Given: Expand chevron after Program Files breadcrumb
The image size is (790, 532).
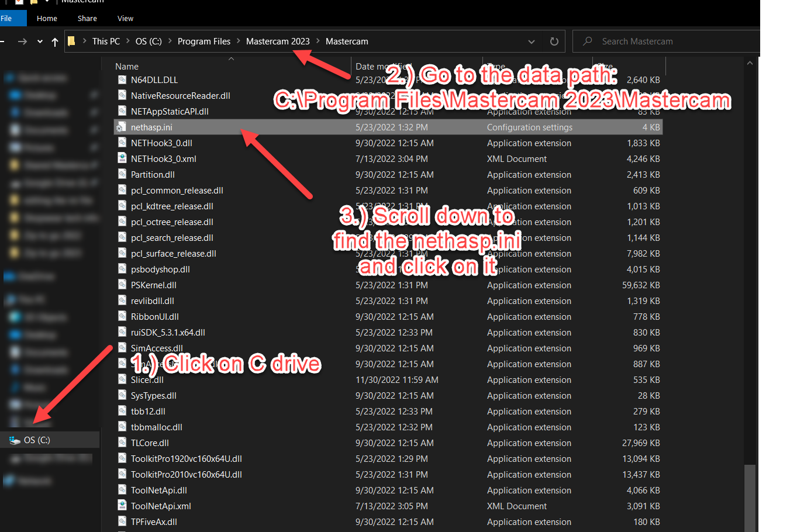Looking at the screenshot, I should click(x=238, y=41).
